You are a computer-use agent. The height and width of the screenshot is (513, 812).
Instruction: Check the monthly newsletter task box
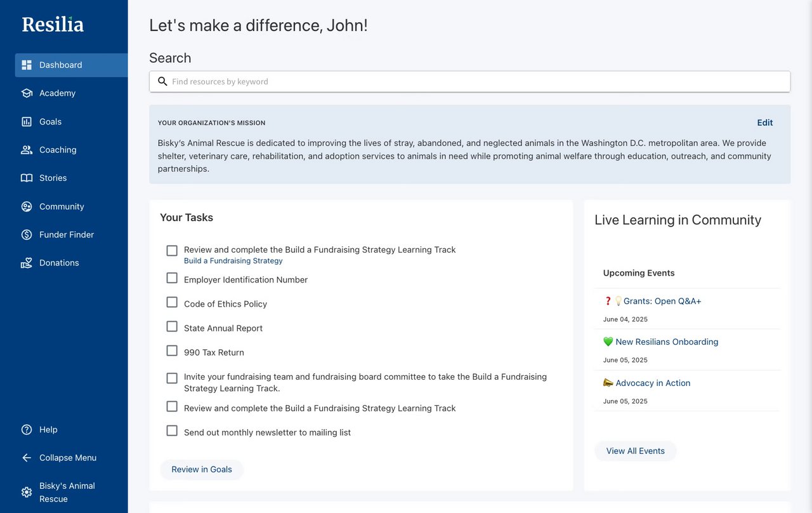pyautogui.click(x=172, y=430)
